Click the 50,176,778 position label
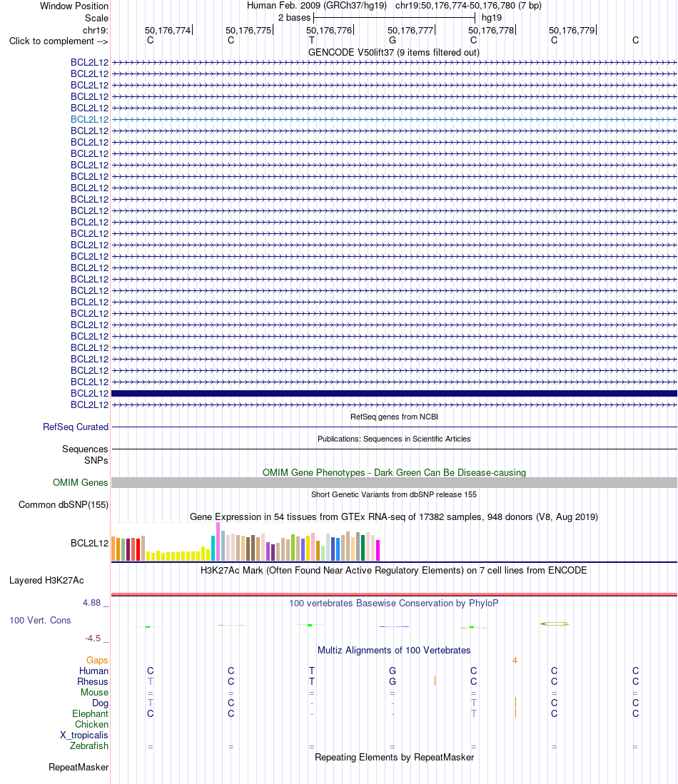Image resolution: width=678 pixels, height=784 pixels. pyautogui.click(x=491, y=31)
